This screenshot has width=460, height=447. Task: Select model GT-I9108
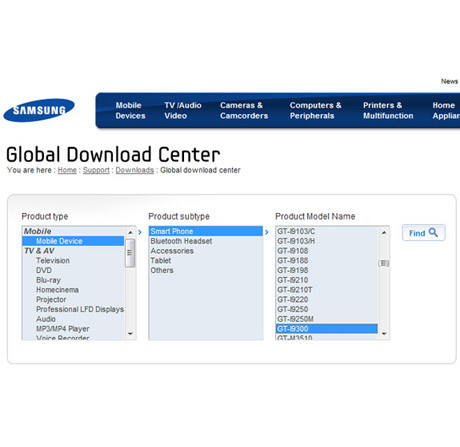click(327, 251)
